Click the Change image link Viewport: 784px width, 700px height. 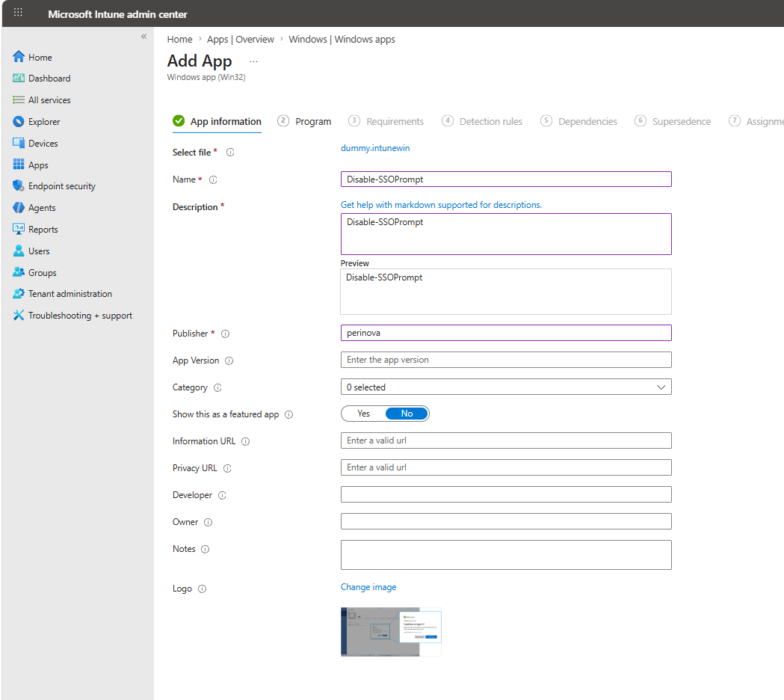click(368, 587)
